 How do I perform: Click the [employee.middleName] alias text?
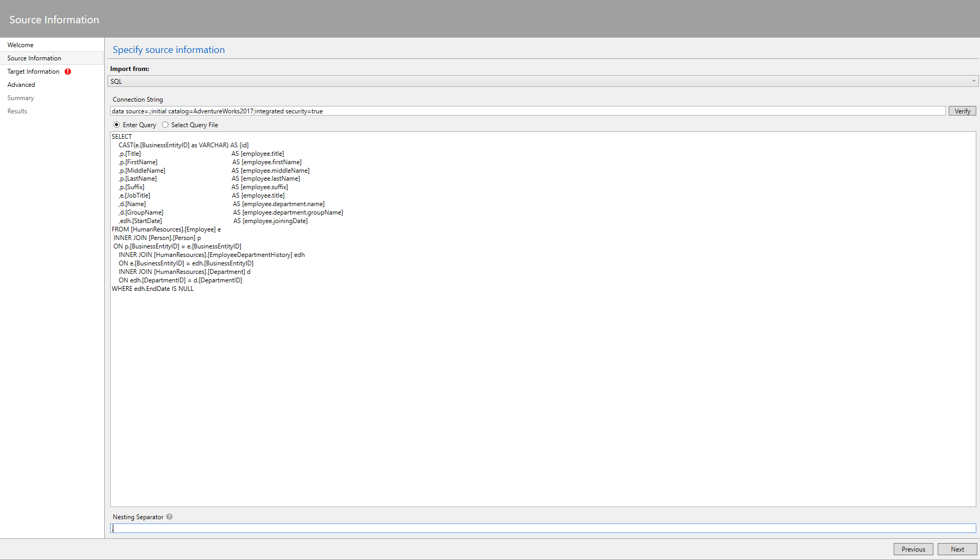(275, 171)
